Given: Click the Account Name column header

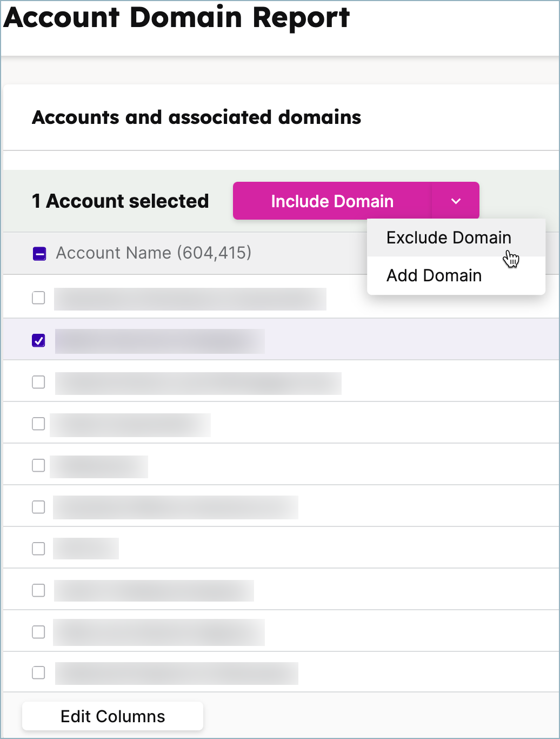Looking at the screenshot, I should pyautogui.click(x=154, y=253).
